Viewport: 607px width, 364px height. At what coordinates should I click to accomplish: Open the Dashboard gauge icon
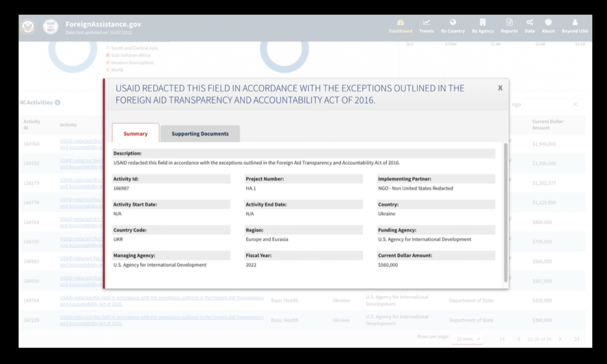[400, 23]
